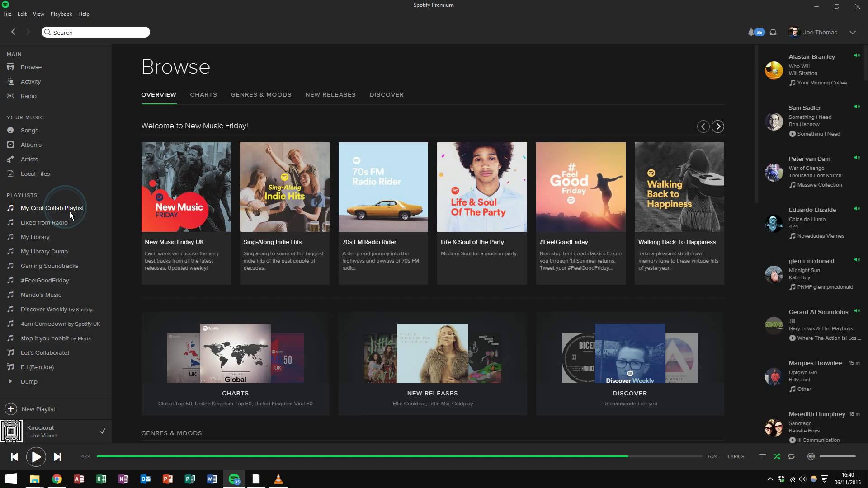Expand the Dump playlist folder
Viewport: 868px width, 488px height.
(x=10, y=381)
